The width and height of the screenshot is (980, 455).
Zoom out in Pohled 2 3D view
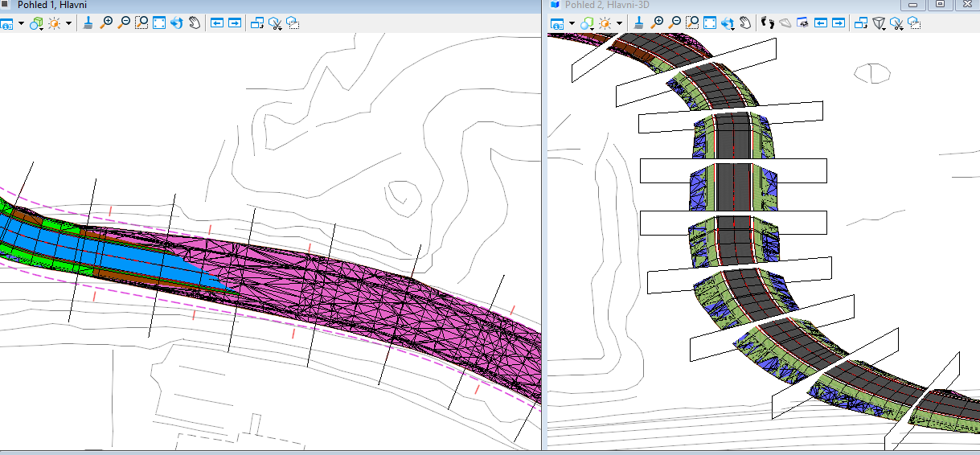[x=675, y=23]
